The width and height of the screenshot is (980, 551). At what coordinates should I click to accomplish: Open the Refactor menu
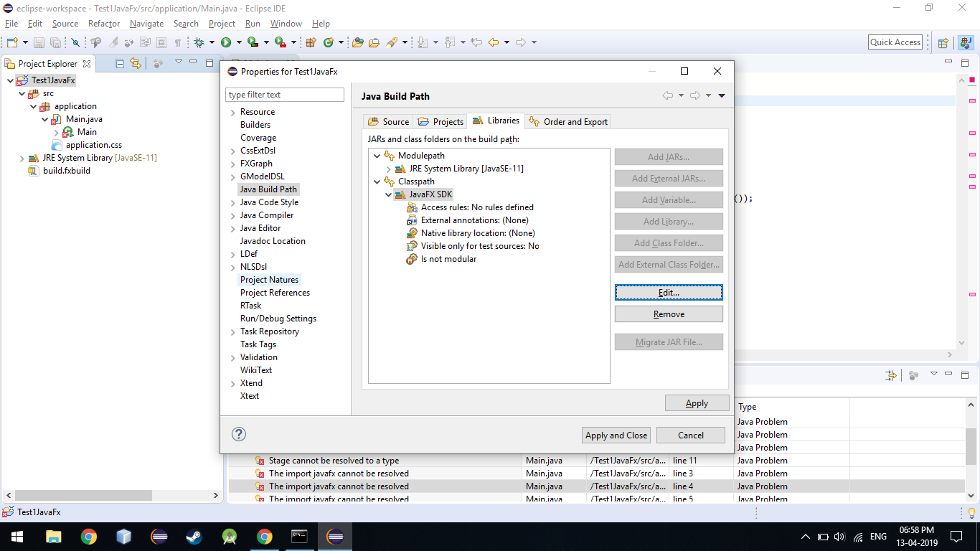[x=104, y=24]
